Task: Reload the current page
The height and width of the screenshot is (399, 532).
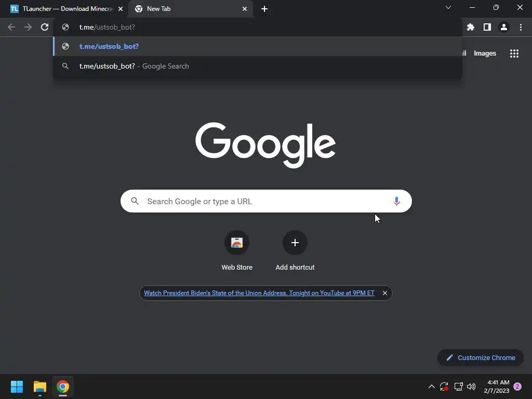Action: (x=45, y=27)
